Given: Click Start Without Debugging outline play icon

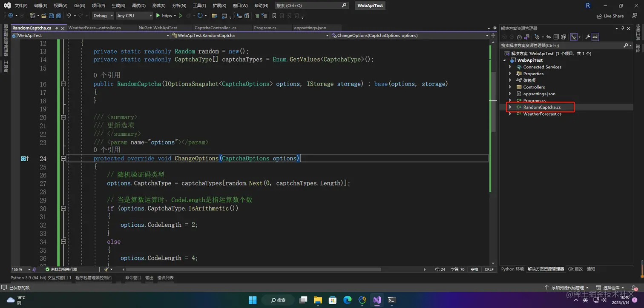Looking at the screenshot, I should 181,16.
